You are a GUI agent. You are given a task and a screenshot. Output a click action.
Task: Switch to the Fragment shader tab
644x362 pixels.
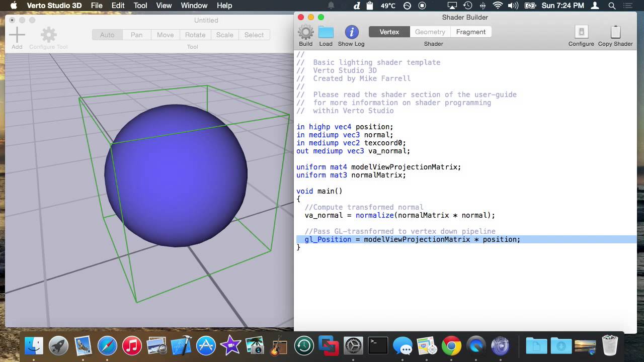point(471,32)
